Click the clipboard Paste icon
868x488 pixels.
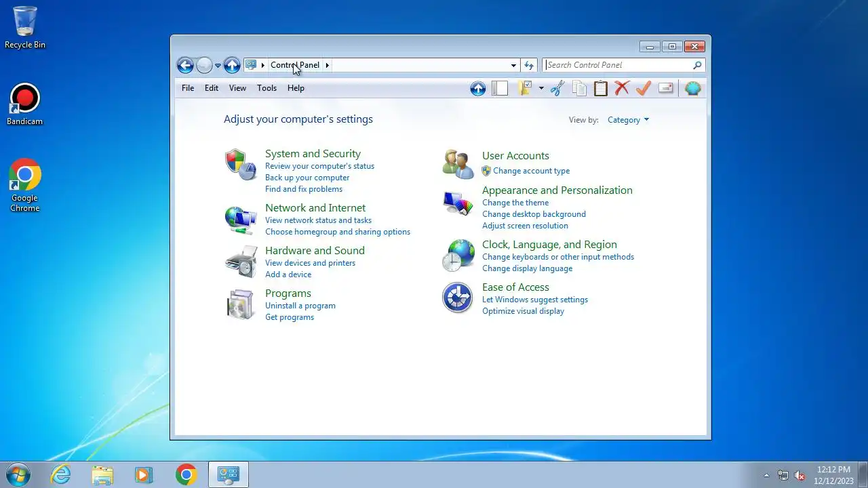(x=601, y=88)
